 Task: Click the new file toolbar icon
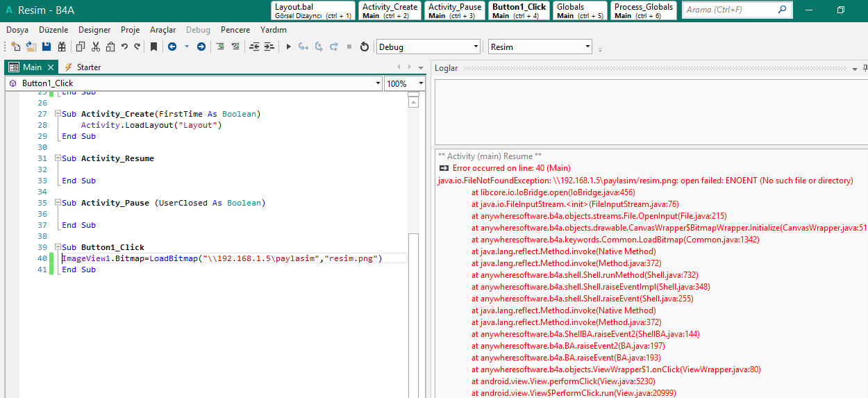[16, 47]
